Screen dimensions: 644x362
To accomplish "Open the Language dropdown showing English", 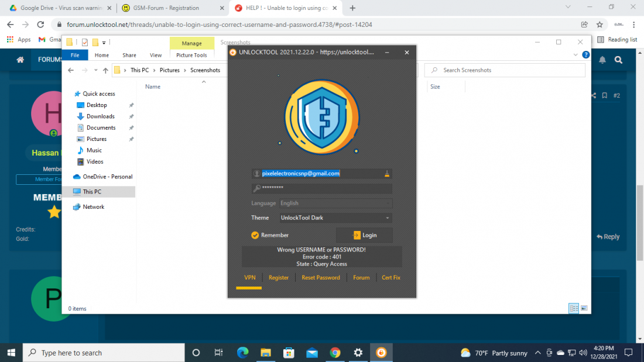I will click(x=335, y=203).
